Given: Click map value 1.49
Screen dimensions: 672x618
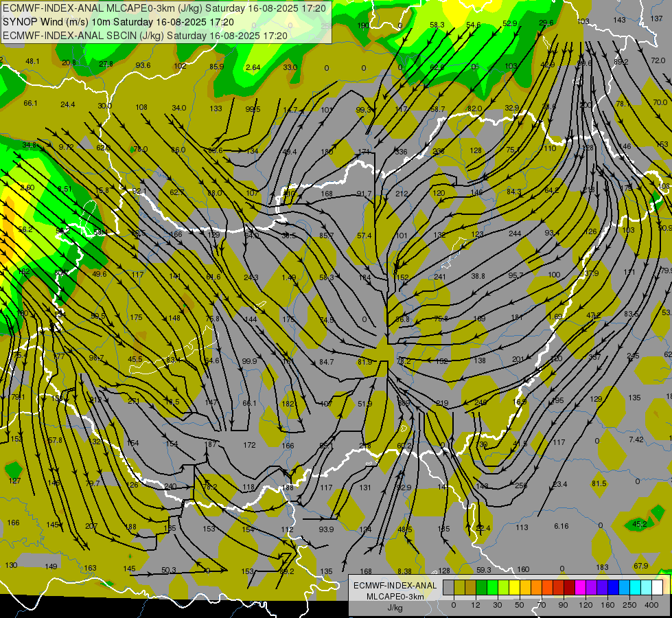Looking at the screenshot, I should (289, 277).
